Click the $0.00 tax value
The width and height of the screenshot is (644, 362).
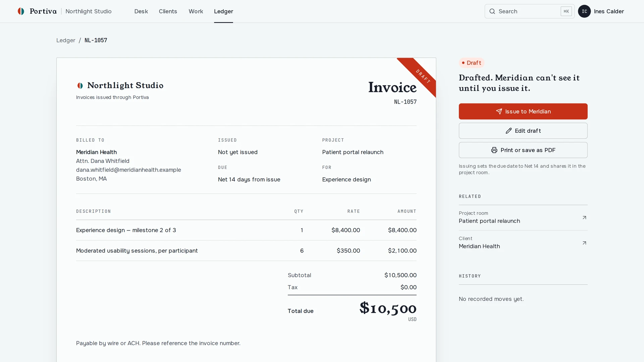click(408, 287)
